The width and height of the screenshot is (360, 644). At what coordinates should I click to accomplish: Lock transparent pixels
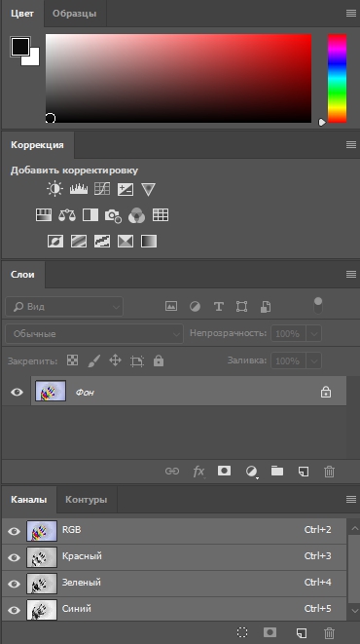[x=73, y=360]
